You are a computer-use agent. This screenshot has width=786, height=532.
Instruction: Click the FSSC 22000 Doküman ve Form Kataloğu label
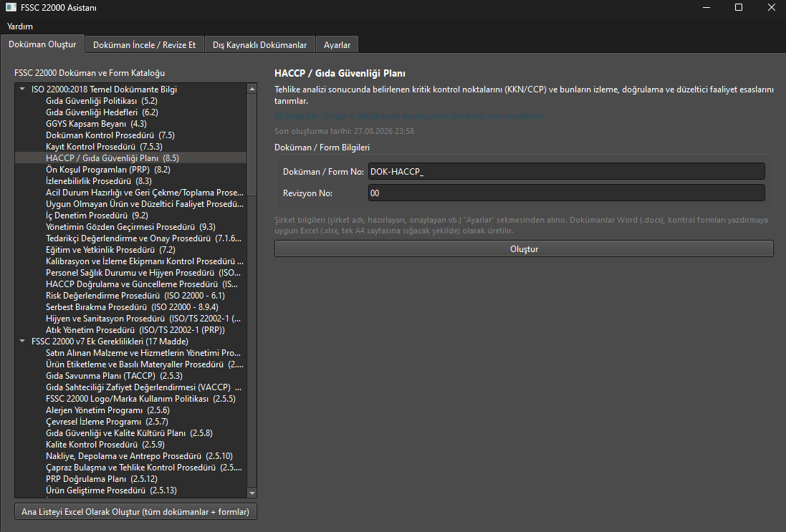point(90,72)
